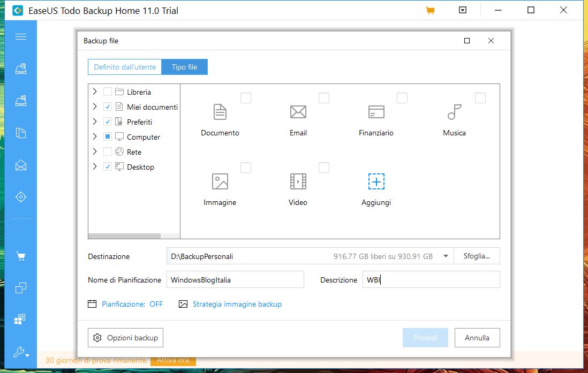588x373 pixels.
Task: Click the Pianificazione calendar icon
Action: pyautogui.click(x=92, y=303)
